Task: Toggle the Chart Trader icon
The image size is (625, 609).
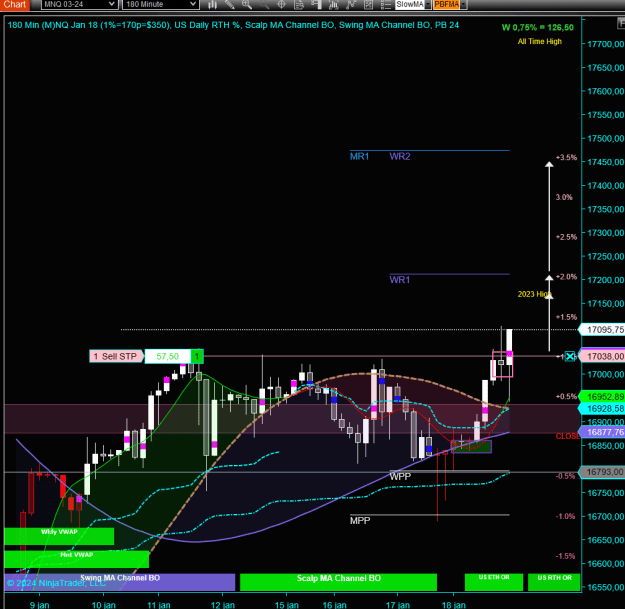Action: [x=316, y=4]
